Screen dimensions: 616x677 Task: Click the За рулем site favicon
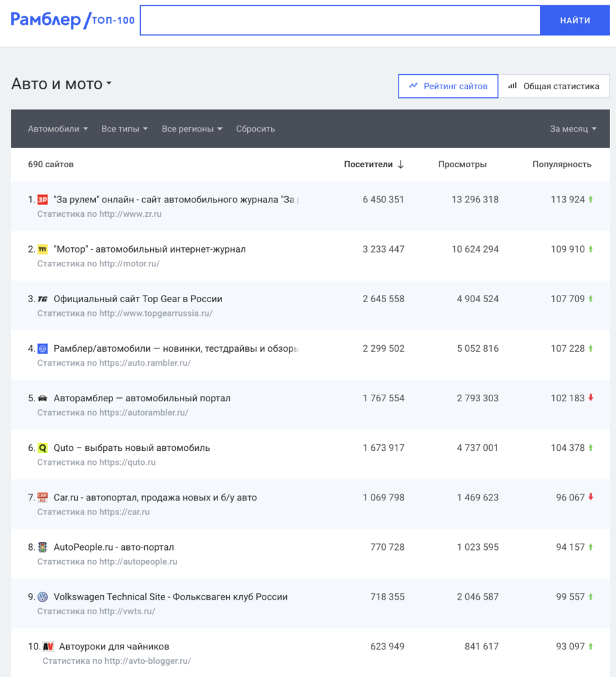[42, 200]
